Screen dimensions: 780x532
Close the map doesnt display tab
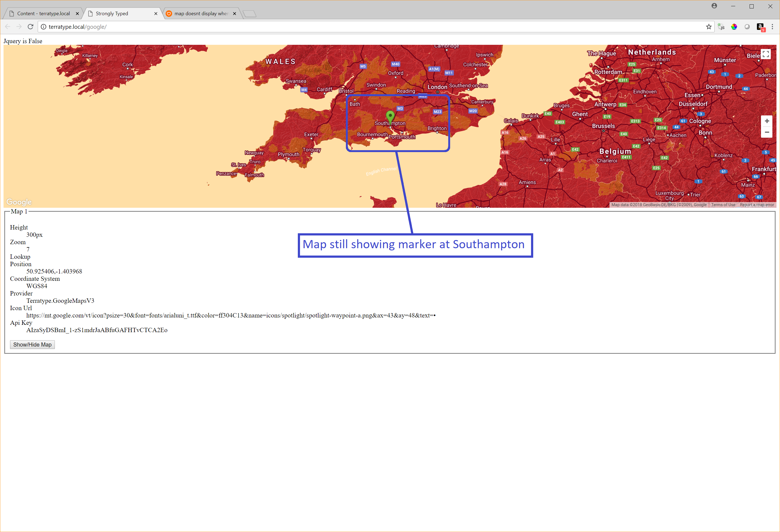click(x=235, y=14)
